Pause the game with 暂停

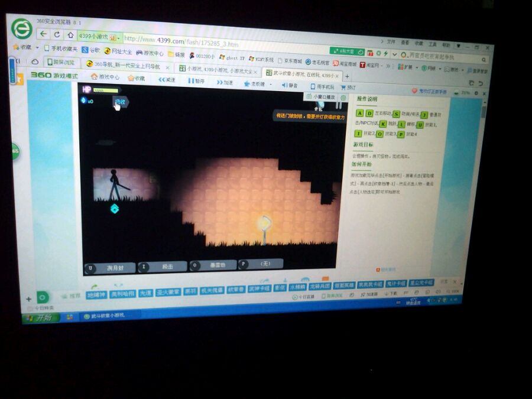pyautogui.click(x=196, y=81)
